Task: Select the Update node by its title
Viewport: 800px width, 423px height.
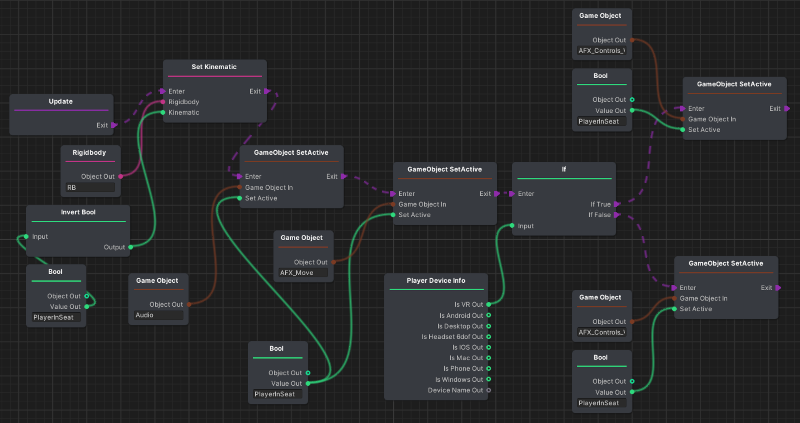Action: (61, 101)
